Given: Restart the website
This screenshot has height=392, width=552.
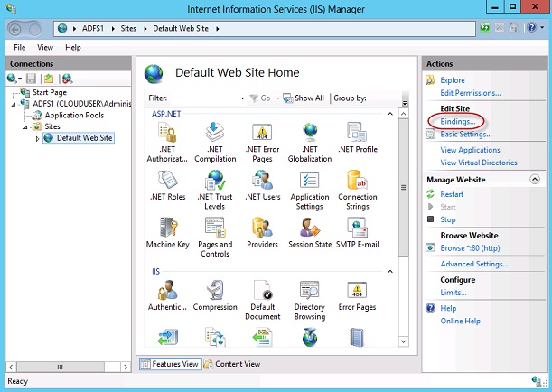Looking at the screenshot, I should pyautogui.click(x=452, y=194).
